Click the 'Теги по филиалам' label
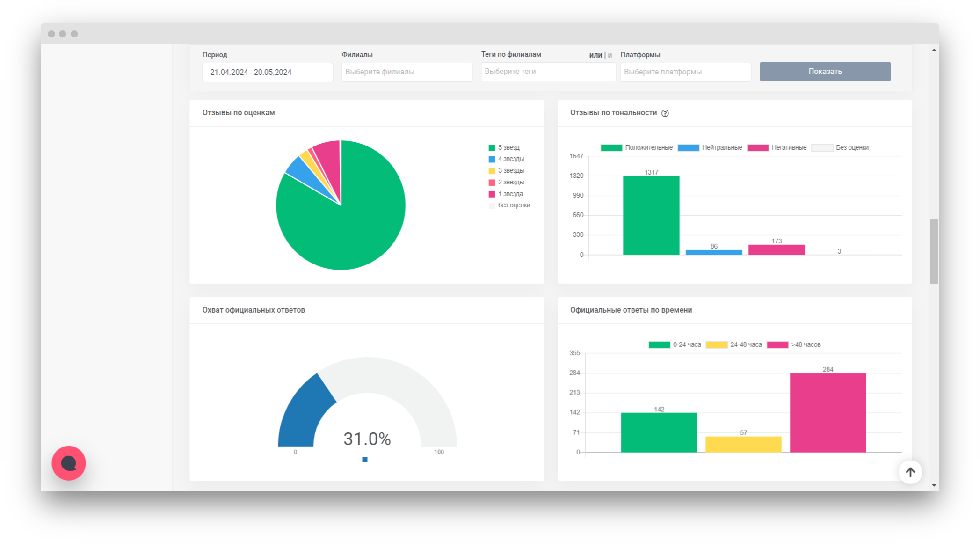 511,54
